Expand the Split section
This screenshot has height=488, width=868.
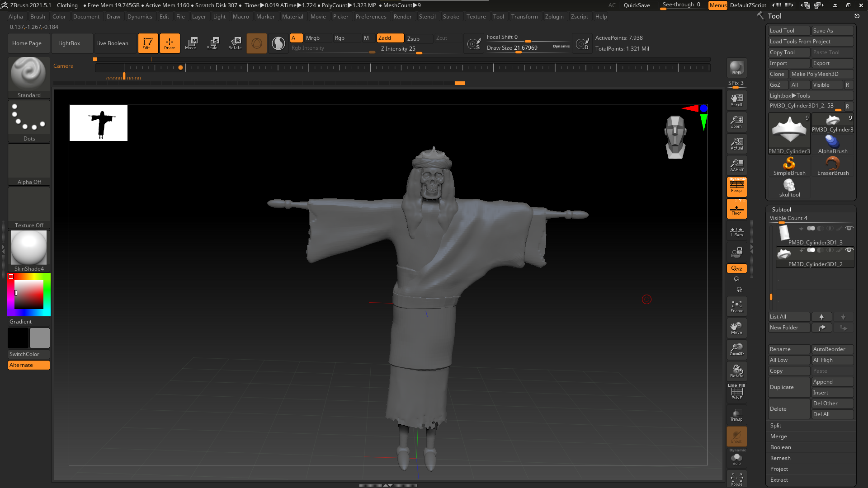tap(776, 426)
